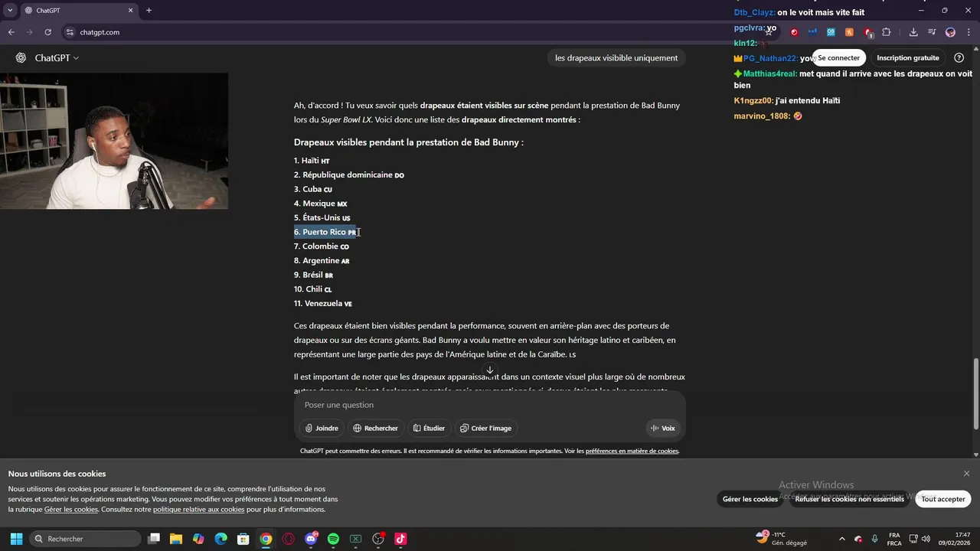980x551 pixels.
Task: Select the ChatGPT tab
Action: pyautogui.click(x=78, y=11)
